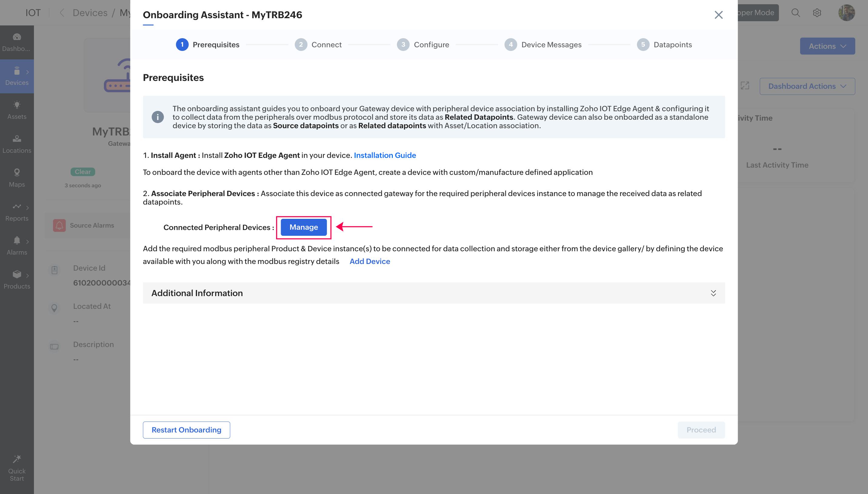Click the Add Device link
Image resolution: width=868 pixels, height=494 pixels.
(369, 261)
